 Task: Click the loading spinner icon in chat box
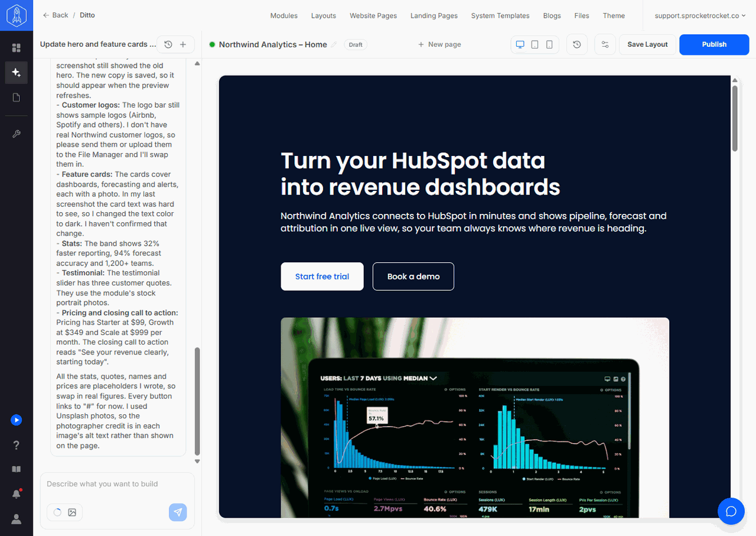[x=57, y=512]
